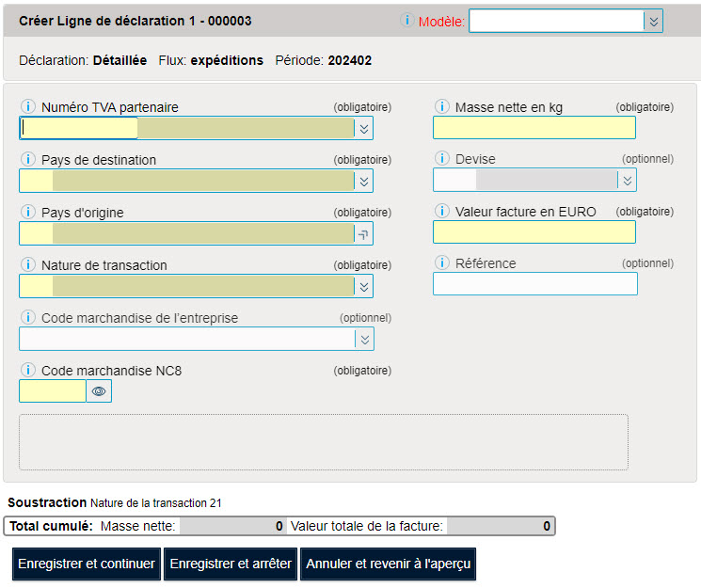Click info icon next to Valeur facture en EURO
Image resolution: width=701 pixels, height=588 pixels.
click(x=441, y=211)
